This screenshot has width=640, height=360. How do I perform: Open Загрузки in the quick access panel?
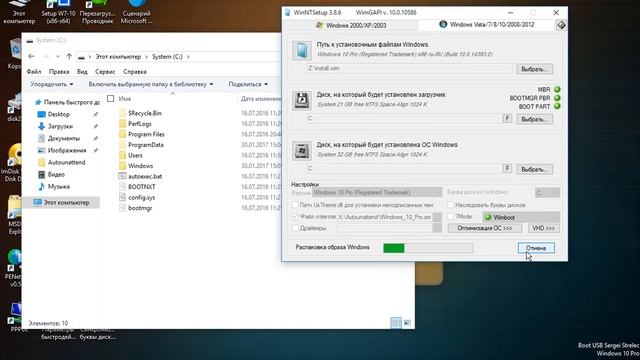pyautogui.click(x=60, y=126)
